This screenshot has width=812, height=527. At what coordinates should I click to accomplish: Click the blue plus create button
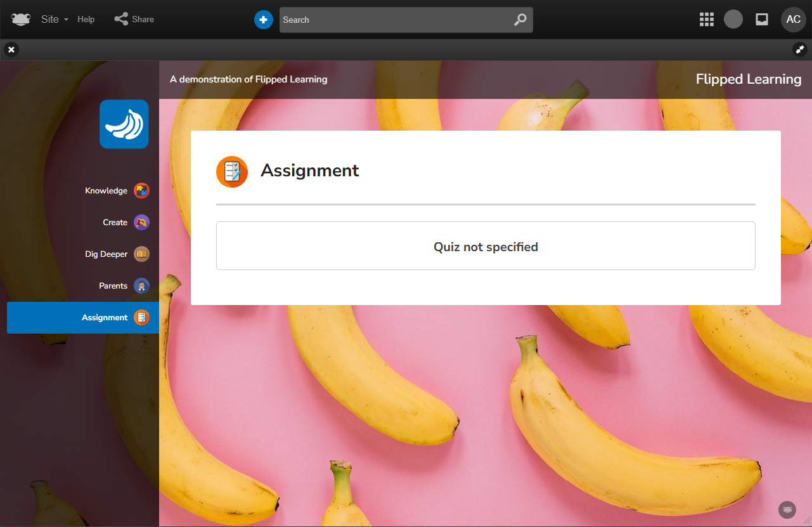coord(263,20)
